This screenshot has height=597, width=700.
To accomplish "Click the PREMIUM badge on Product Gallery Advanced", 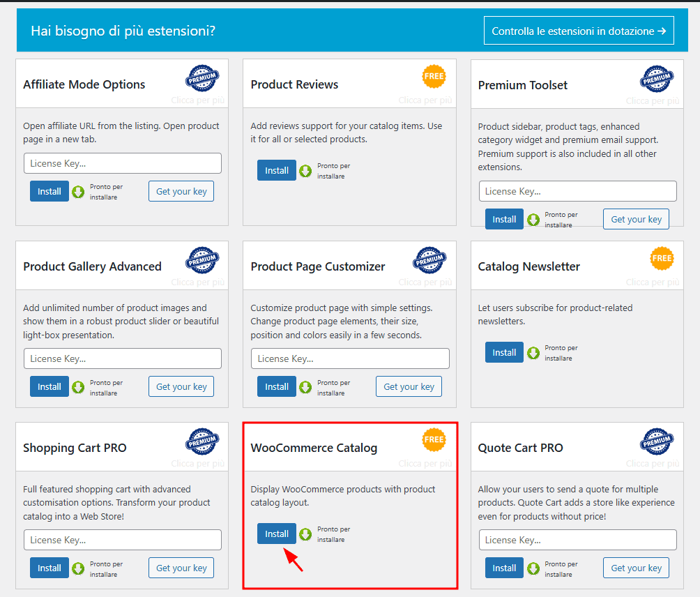I will [202, 258].
